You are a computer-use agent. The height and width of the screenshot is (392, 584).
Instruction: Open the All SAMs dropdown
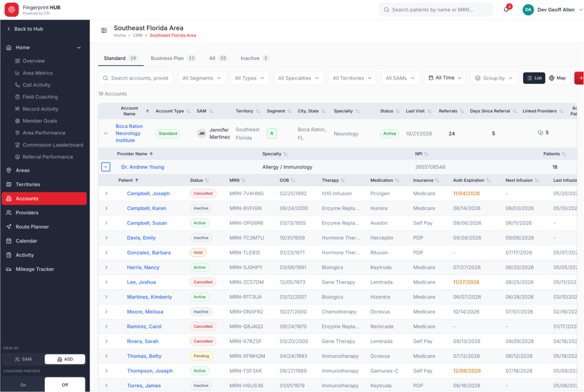400,78
